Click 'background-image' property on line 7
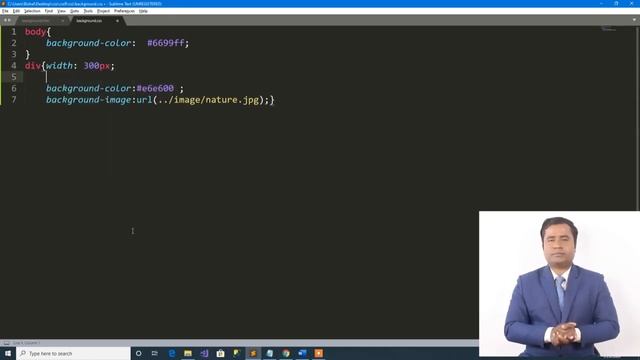The width and height of the screenshot is (640, 360). 88,100
